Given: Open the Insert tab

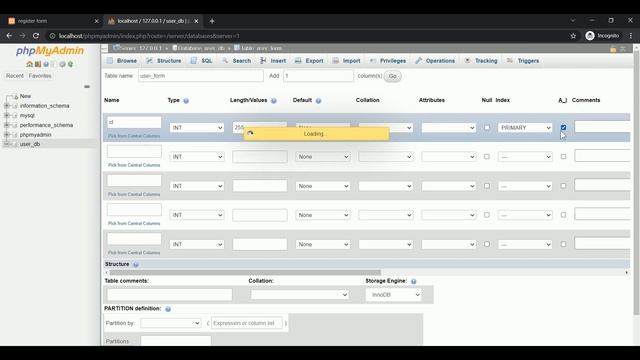Looking at the screenshot, I should tap(273, 61).
